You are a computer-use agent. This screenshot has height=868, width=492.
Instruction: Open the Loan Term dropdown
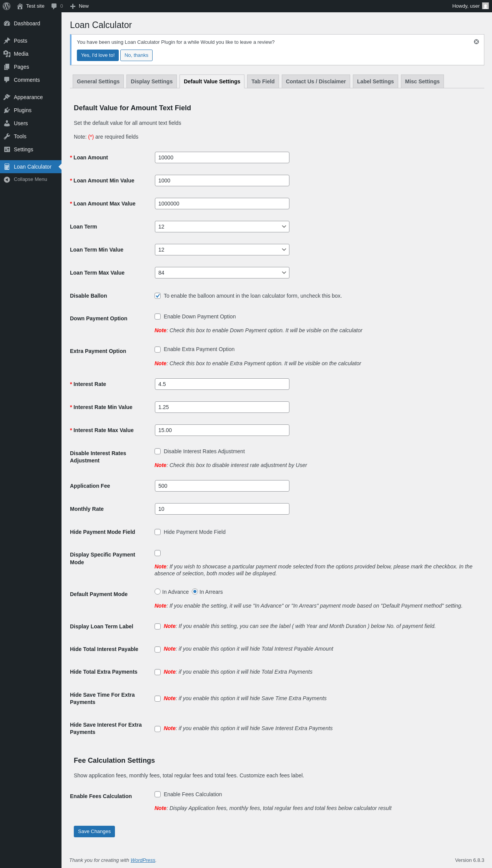tap(222, 227)
